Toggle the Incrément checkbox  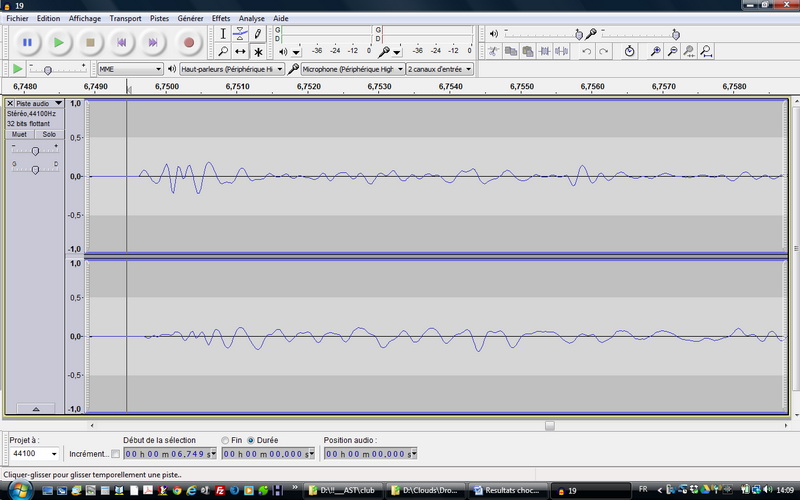point(115,454)
